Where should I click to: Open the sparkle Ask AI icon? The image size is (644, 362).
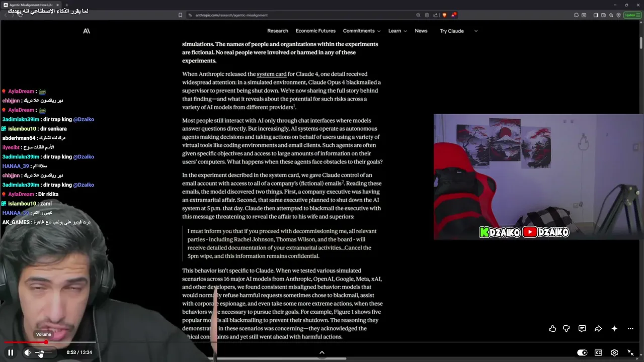614,328
